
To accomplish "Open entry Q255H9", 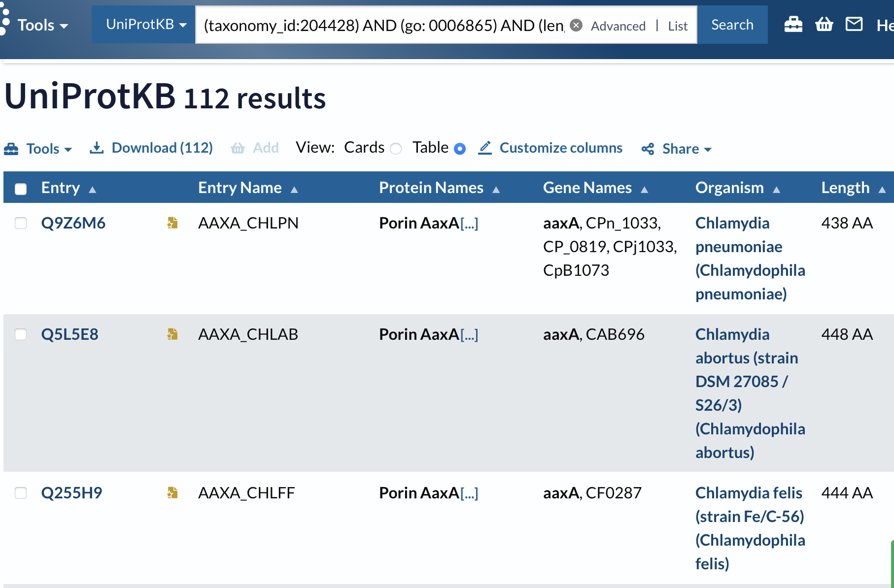I will click(x=71, y=493).
